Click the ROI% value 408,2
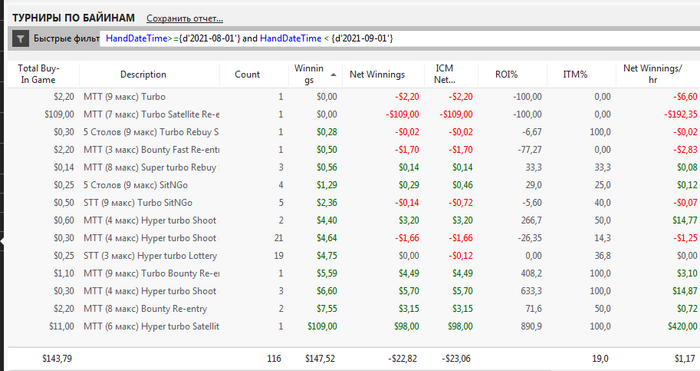700x371 pixels. click(x=531, y=273)
